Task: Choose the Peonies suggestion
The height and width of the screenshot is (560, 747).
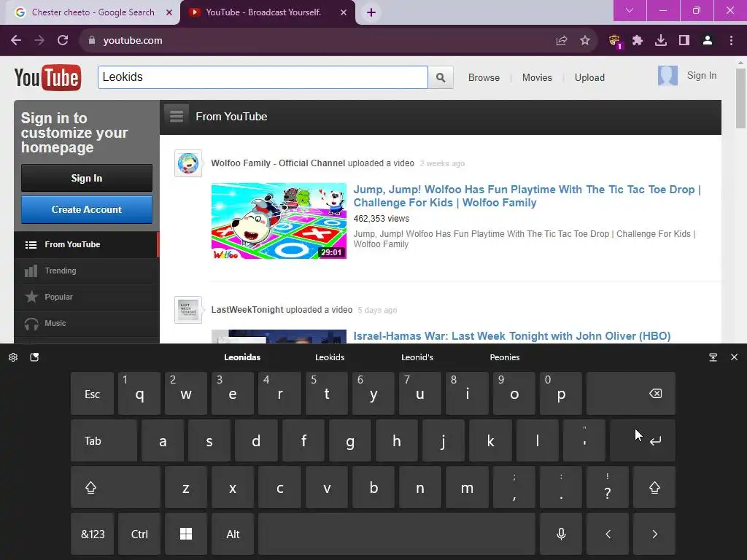Action: (x=505, y=357)
